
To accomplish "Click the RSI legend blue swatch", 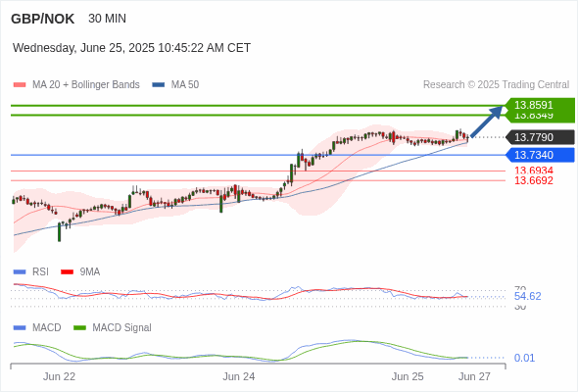I will (x=20, y=272).
